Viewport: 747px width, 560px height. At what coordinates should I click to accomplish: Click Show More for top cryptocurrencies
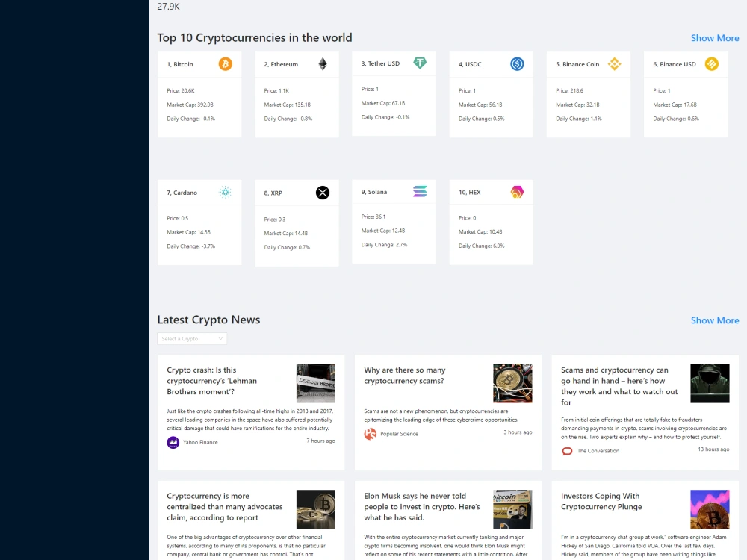pyautogui.click(x=715, y=38)
